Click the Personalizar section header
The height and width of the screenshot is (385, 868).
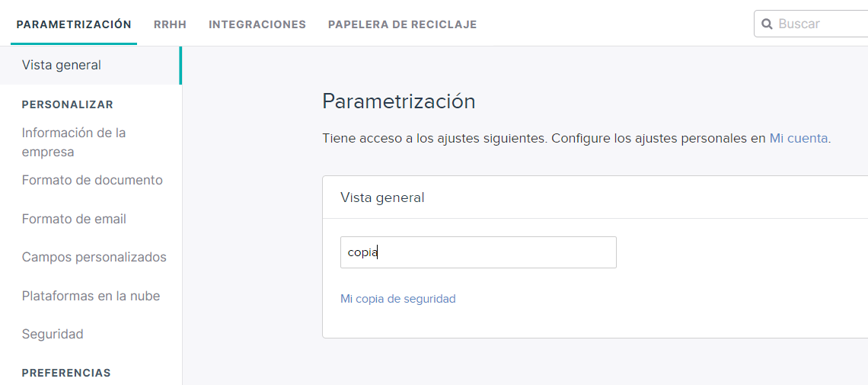(68, 104)
